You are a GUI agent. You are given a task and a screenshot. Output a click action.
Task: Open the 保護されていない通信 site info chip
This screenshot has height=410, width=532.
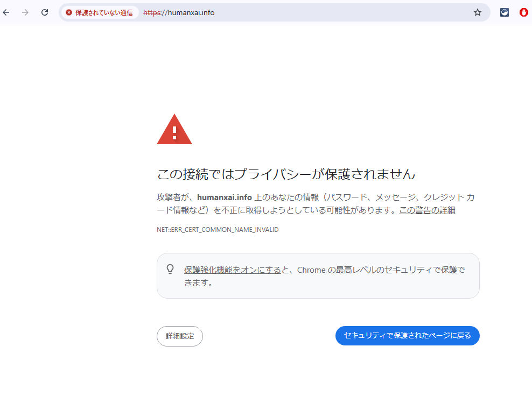[x=100, y=12]
